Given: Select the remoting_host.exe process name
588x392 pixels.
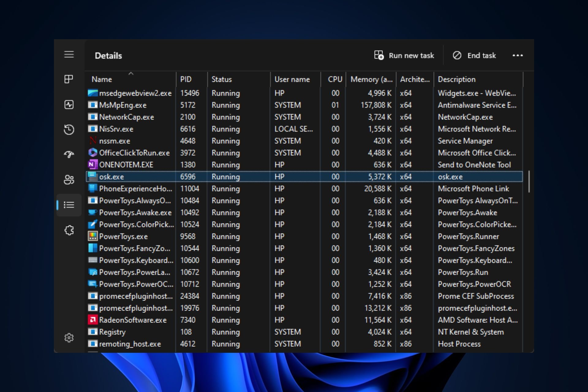Looking at the screenshot, I should point(130,344).
